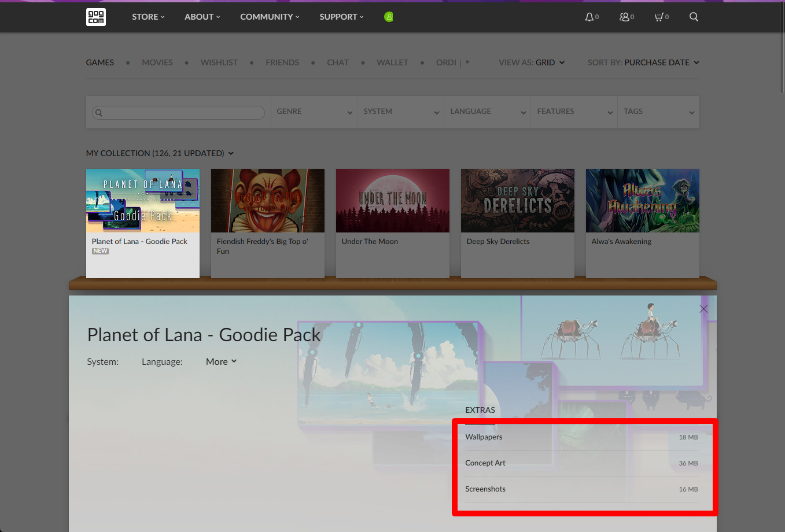Switch to the CHAT tab

338,62
